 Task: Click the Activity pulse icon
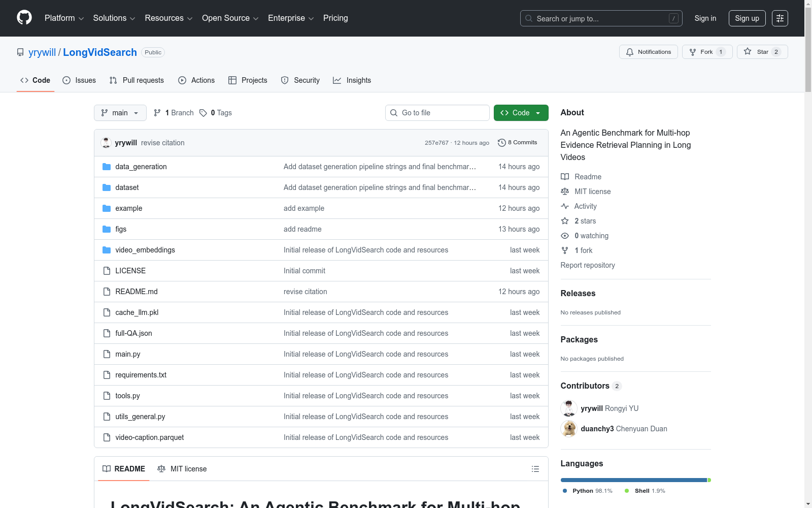click(x=565, y=206)
